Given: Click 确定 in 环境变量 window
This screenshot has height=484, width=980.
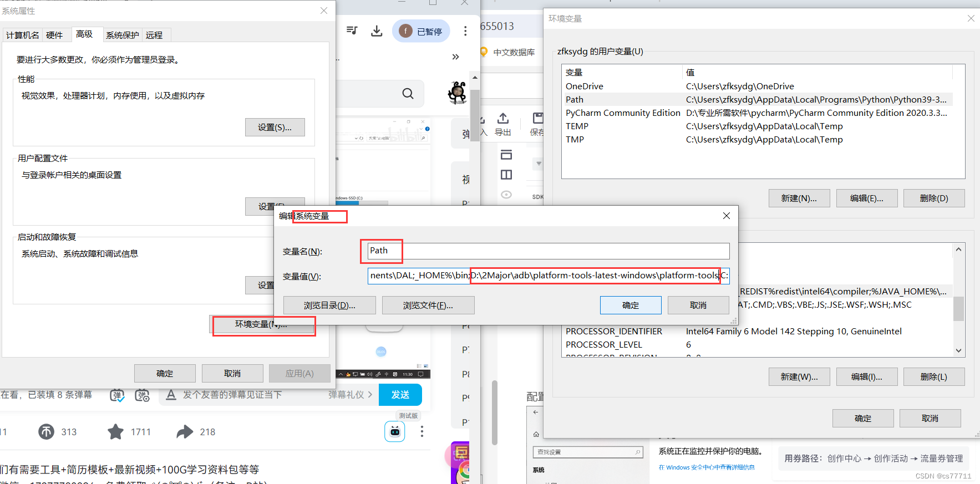Looking at the screenshot, I should [863, 419].
